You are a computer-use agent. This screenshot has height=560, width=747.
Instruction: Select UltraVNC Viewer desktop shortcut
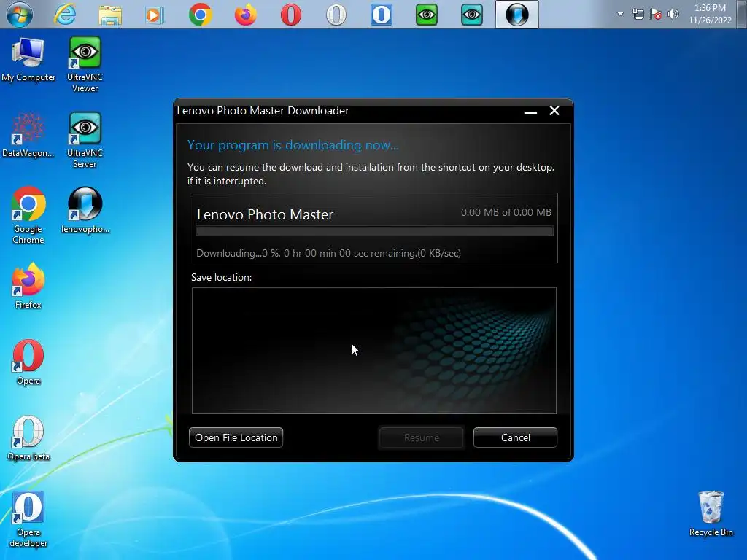coord(85,64)
